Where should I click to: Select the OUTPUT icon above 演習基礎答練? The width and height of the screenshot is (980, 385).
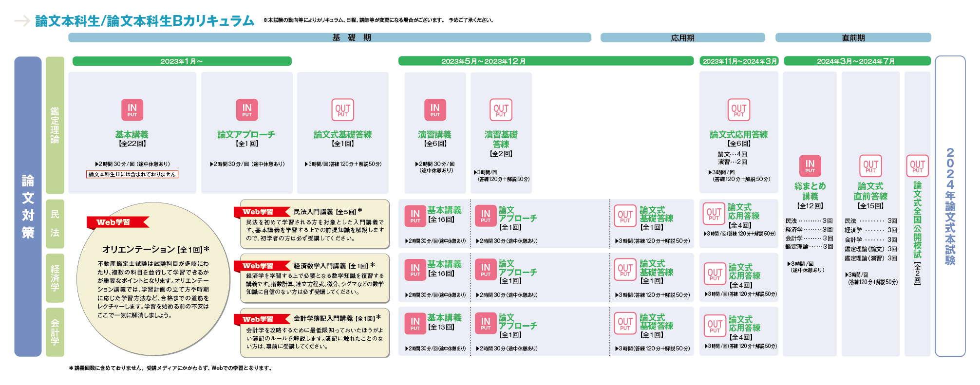(x=501, y=110)
